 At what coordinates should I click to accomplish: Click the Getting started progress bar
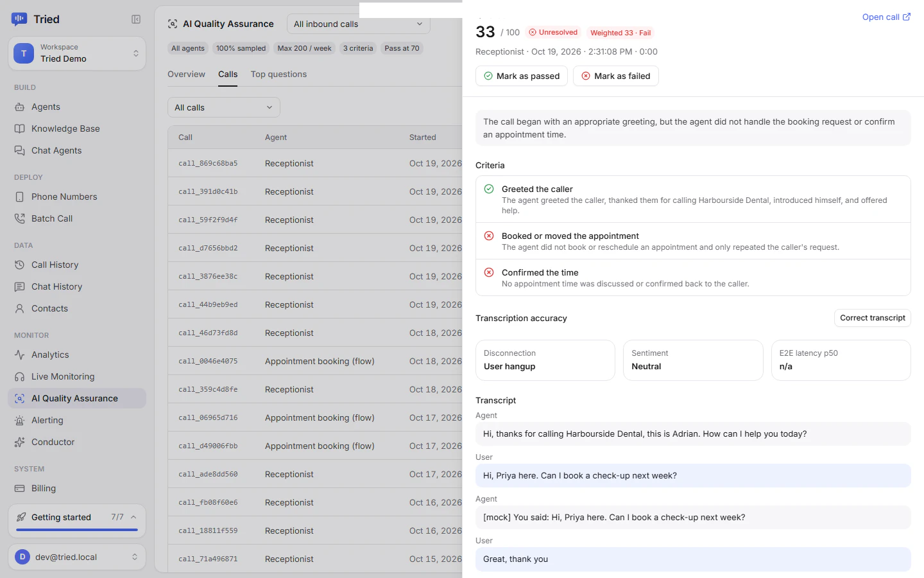tap(77, 530)
